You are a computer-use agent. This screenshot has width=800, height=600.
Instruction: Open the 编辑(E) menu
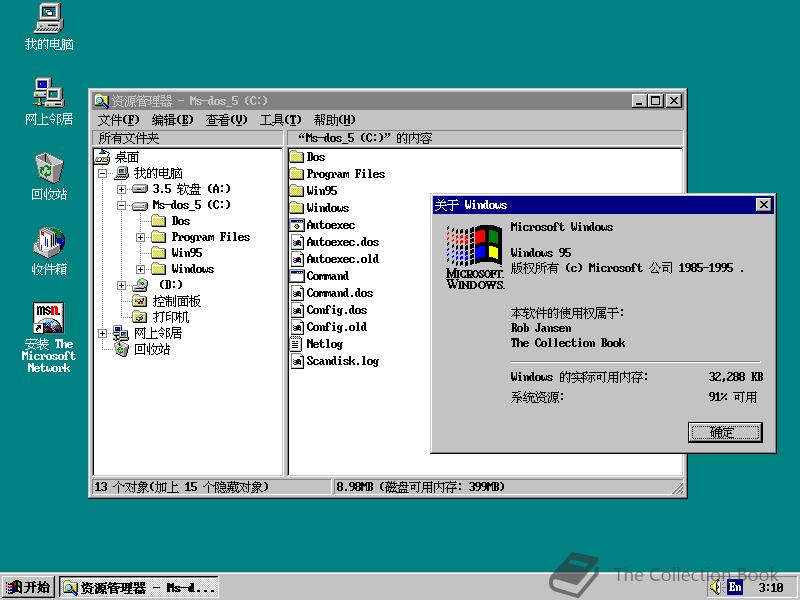pyautogui.click(x=172, y=120)
